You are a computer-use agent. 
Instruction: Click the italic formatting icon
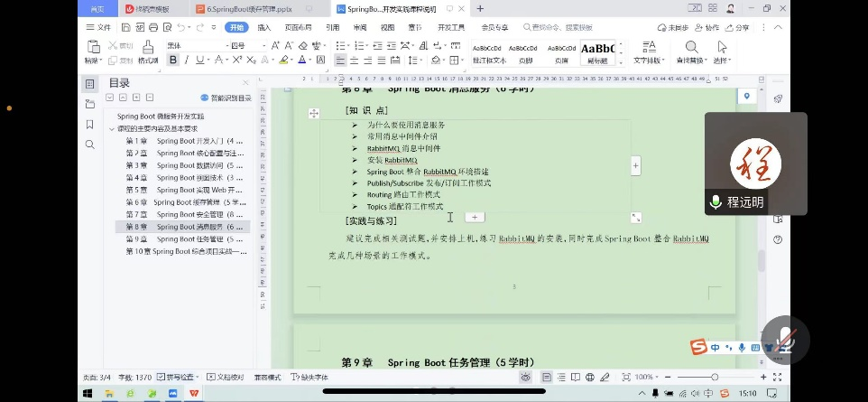(x=186, y=61)
